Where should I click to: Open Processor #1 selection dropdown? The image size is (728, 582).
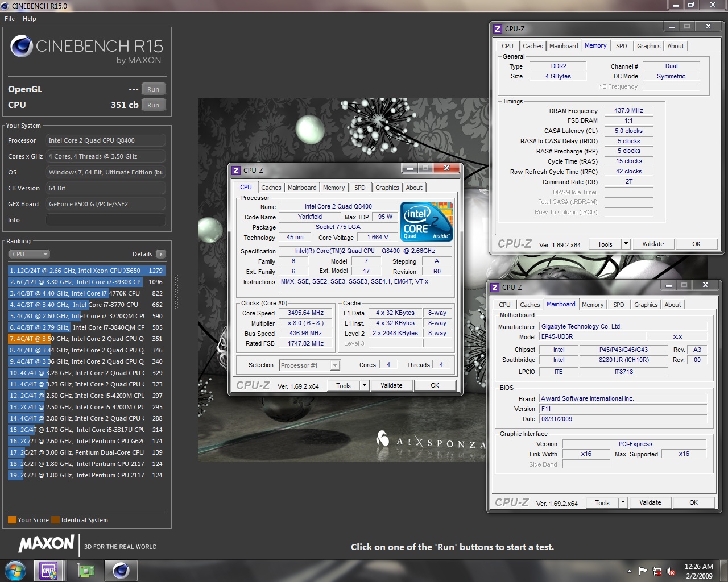point(309,365)
